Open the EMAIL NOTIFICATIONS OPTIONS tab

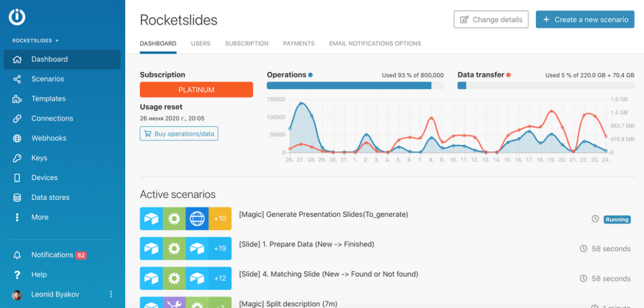click(x=375, y=43)
